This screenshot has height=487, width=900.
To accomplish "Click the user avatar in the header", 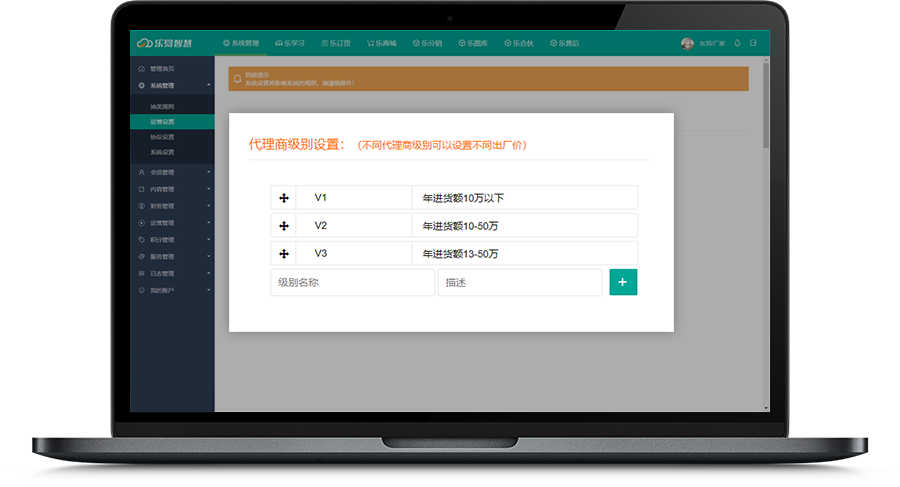I will (x=687, y=43).
